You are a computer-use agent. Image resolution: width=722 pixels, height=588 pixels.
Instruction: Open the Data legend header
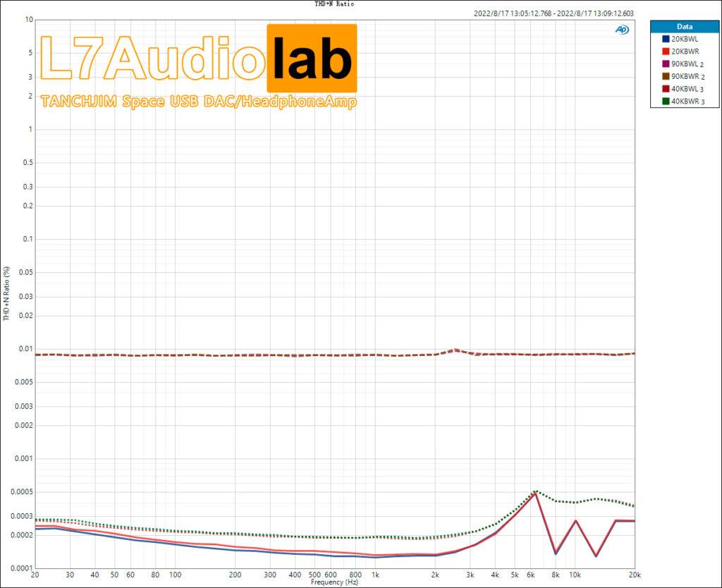tap(685, 25)
